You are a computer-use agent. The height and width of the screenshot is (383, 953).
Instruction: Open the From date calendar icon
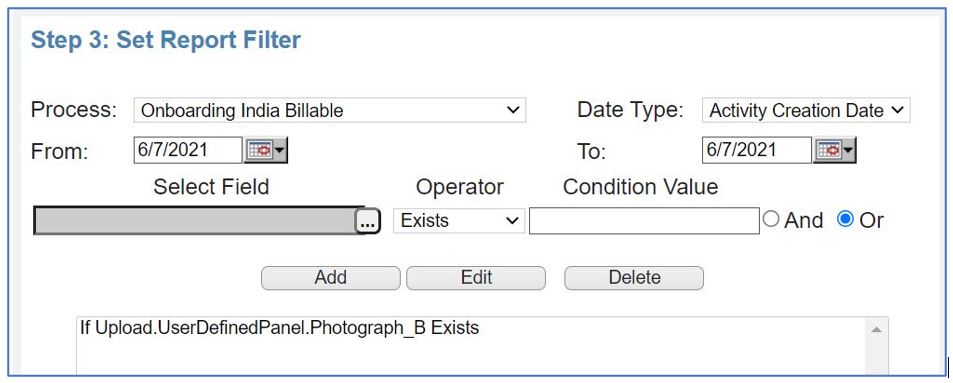260,150
